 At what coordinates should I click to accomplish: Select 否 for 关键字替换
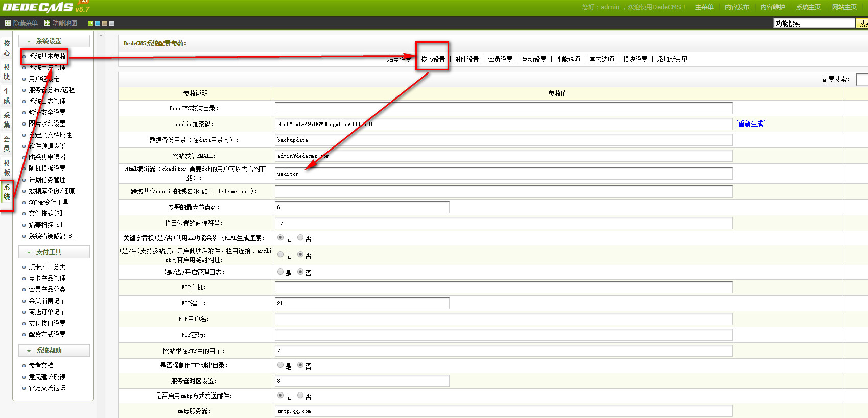pos(300,238)
